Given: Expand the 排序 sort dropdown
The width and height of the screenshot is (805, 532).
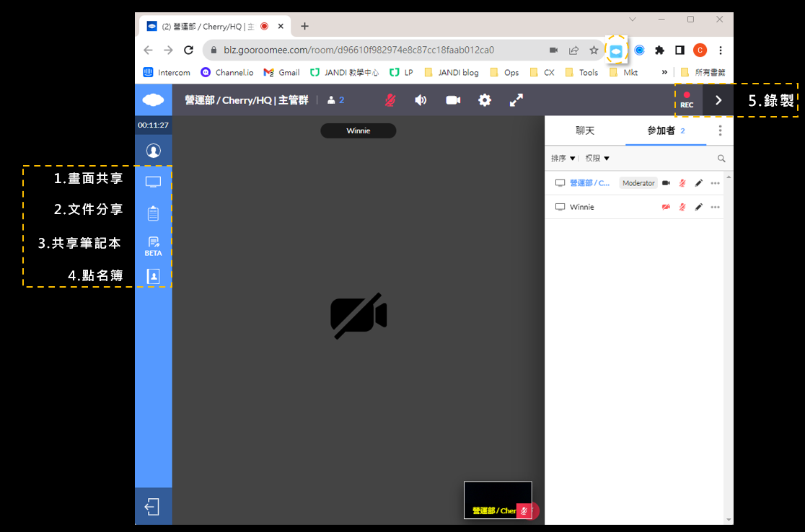Looking at the screenshot, I should pyautogui.click(x=563, y=158).
